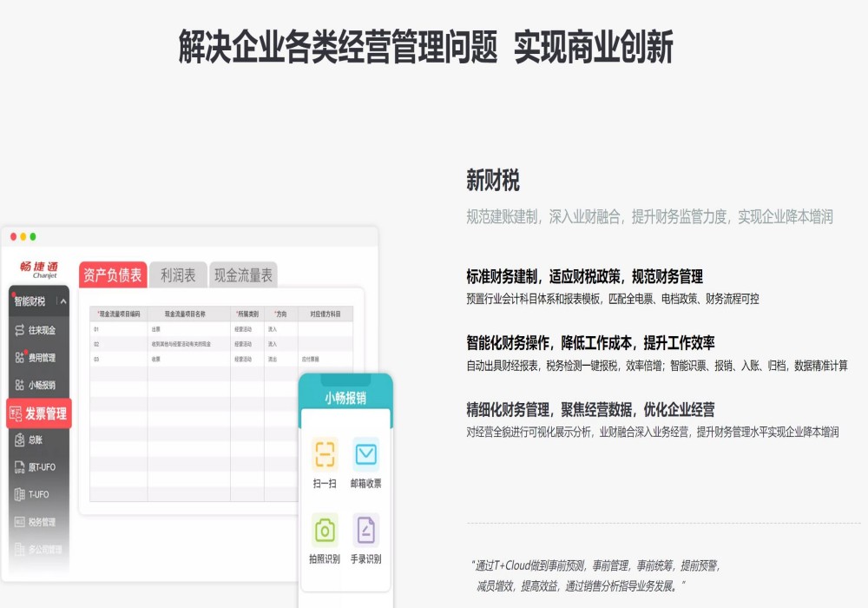Image resolution: width=868 pixels, height=608 pixels.
Task: Open the 邮箱收票 envelope icon
Action: pos(365,454)
